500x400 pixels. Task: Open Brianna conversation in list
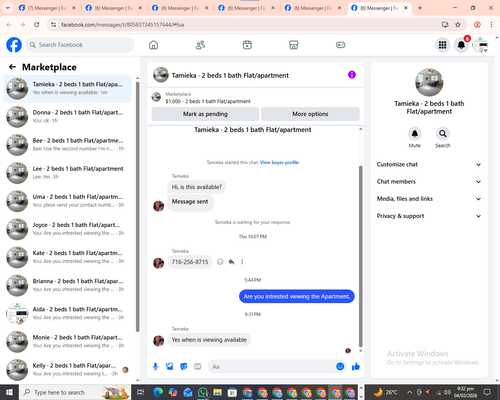67,285
